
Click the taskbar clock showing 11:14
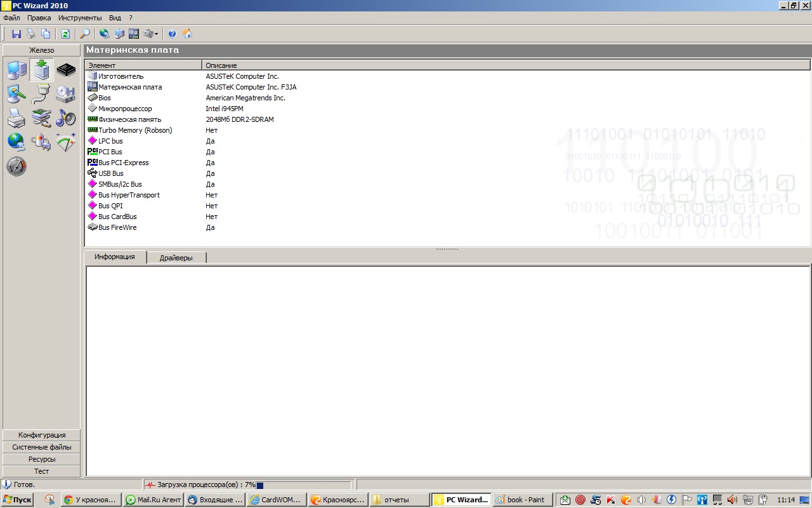point(786,500)
